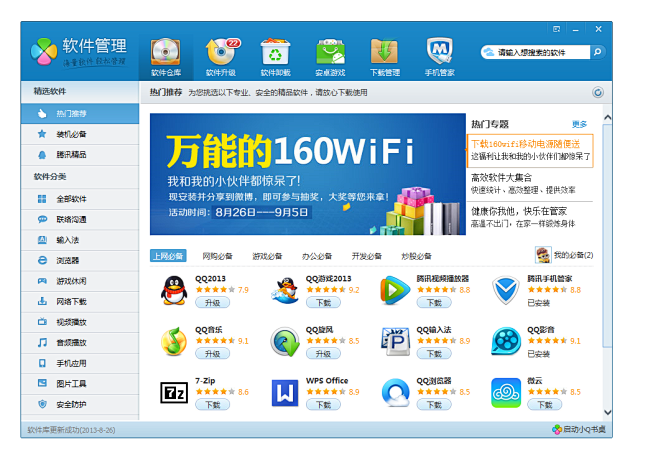
Task: Click the QQ浏览器 browser icon
Action: point(395,393)
